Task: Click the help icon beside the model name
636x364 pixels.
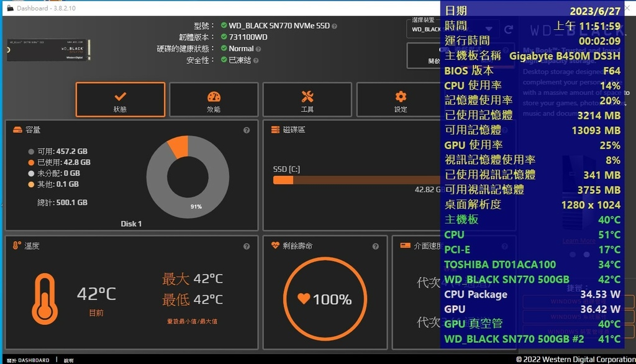Action: [334, 26]
